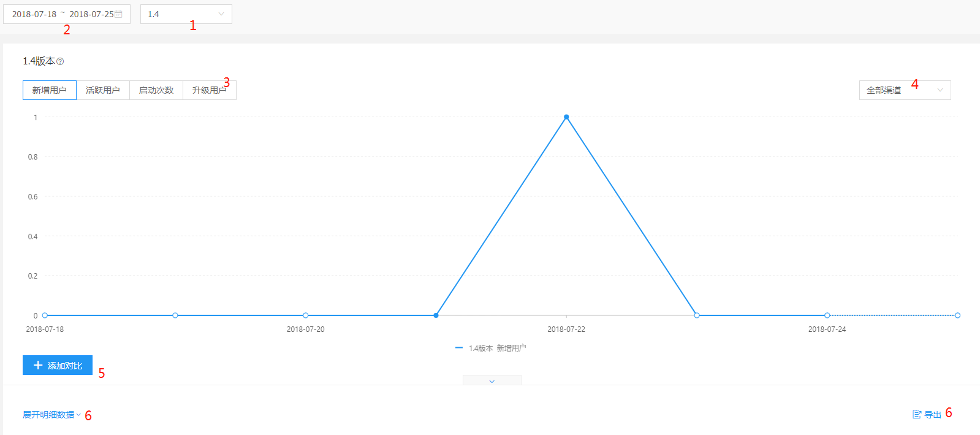This screenshot has width=980, height=435.
Task: Select the 新增用户 tab
Action: pyautogui.click(x=50, y=90)
